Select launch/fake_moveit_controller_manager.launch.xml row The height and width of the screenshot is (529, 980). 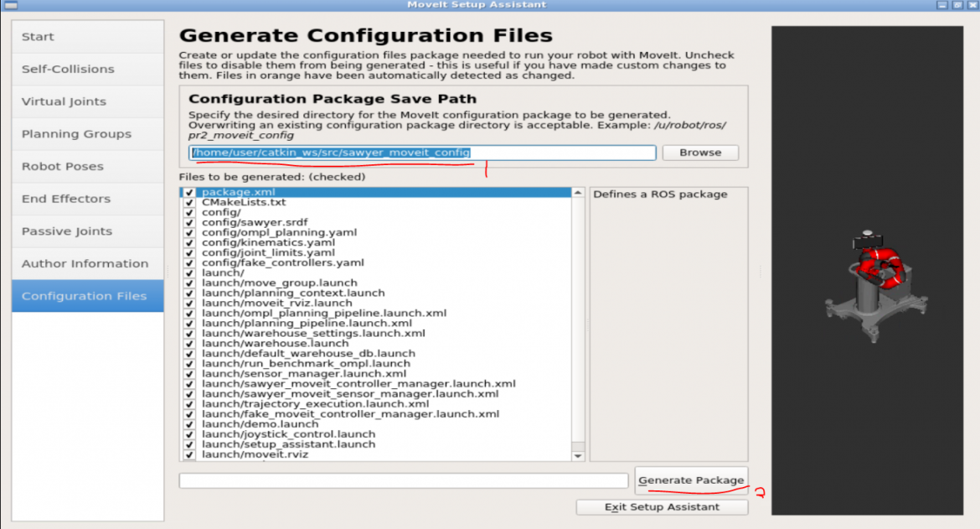coord(375,414)
